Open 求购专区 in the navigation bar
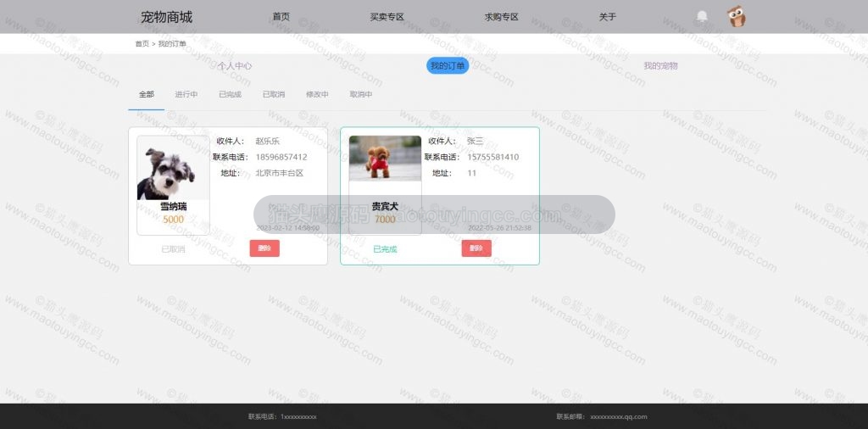Screen dimensions: 868x429 click(x=502, y=17)
